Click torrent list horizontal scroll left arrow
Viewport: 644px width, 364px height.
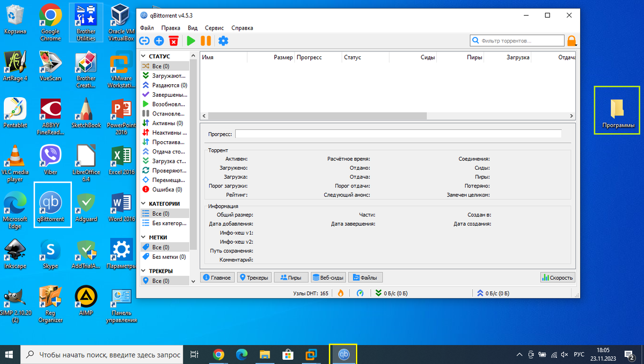204,115
